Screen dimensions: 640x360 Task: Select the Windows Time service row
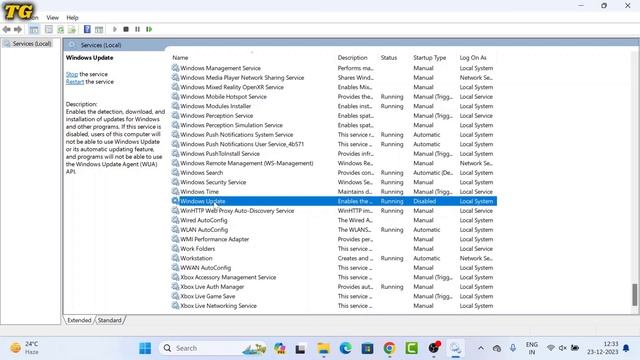tap(334, 192)
